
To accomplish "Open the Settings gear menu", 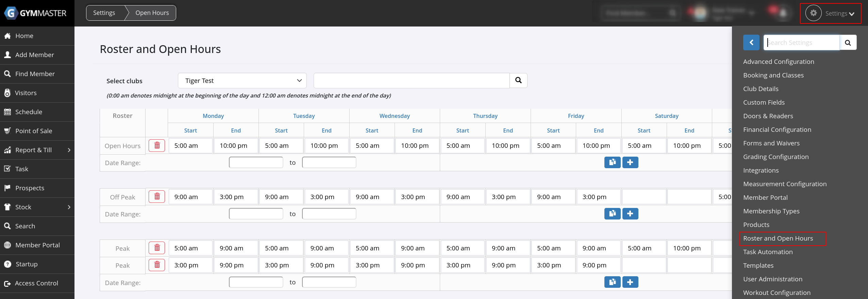I will pyautogui.click(x=830, y=13).
